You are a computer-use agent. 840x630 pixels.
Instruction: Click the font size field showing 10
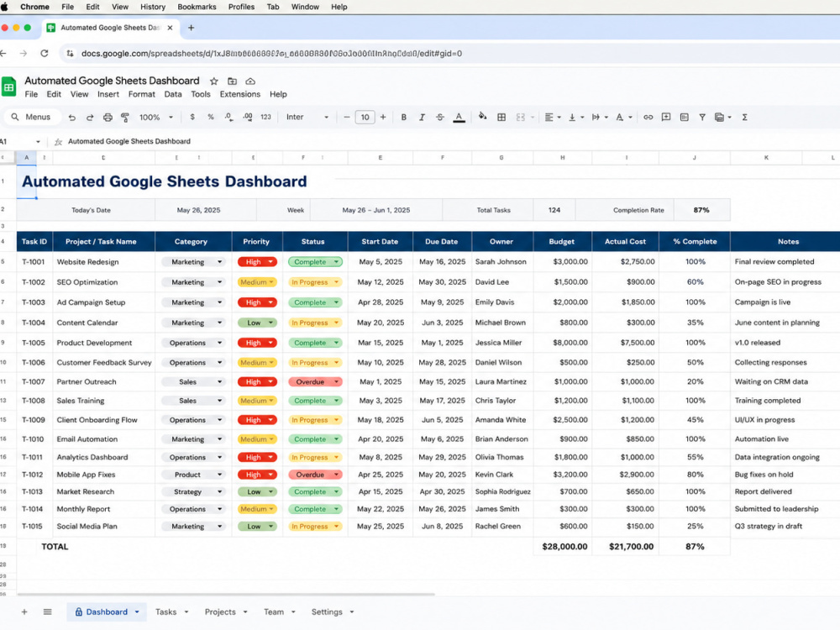(365, 118)
